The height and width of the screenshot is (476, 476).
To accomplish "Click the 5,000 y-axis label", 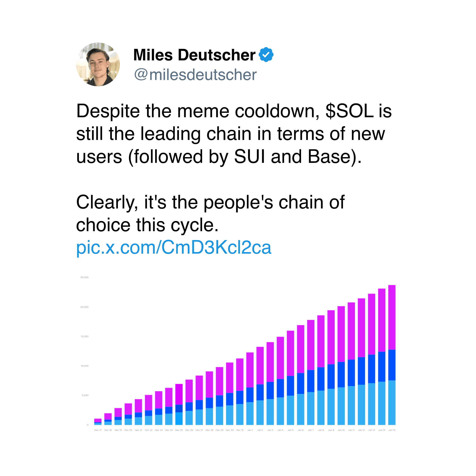I will pyautogui.click(x=85, y=395).
